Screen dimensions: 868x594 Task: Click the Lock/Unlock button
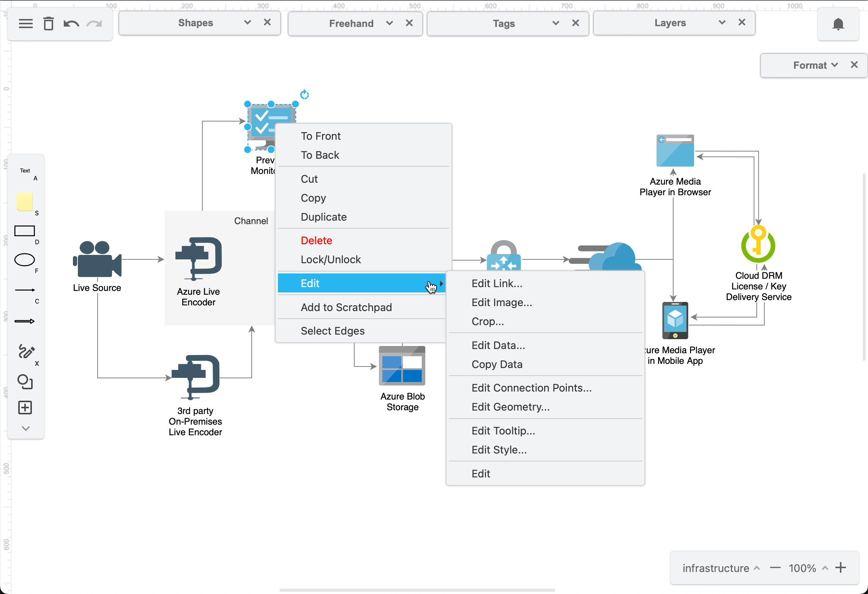330,259
